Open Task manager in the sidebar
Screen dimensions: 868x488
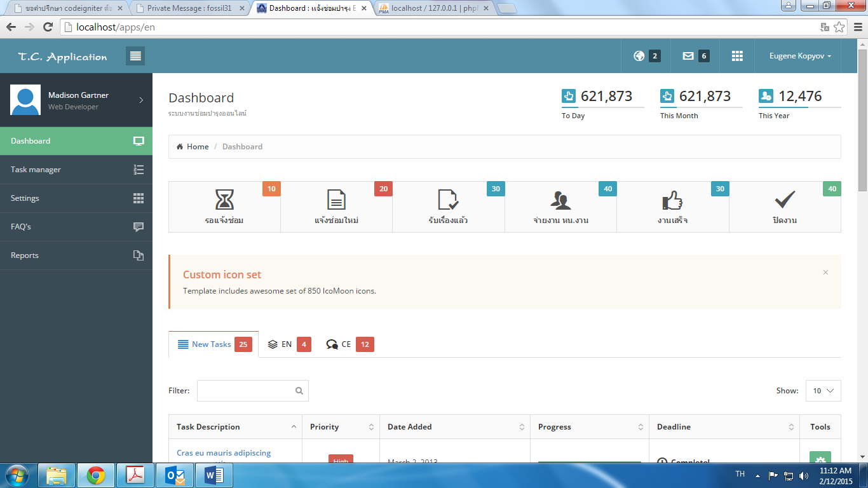click(x=76, y=170)
